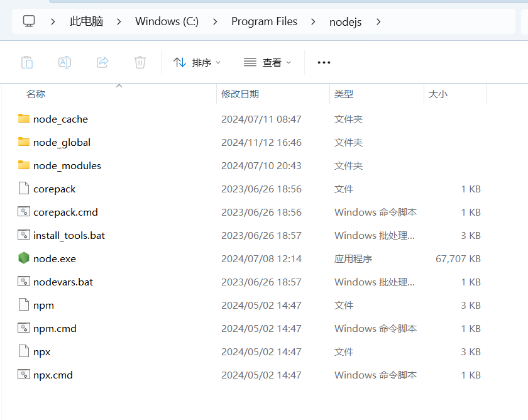Screen dimensions: 528x420
Task: Expand chevron after 此电脑 breadcrumb
Action: point(119,22)
